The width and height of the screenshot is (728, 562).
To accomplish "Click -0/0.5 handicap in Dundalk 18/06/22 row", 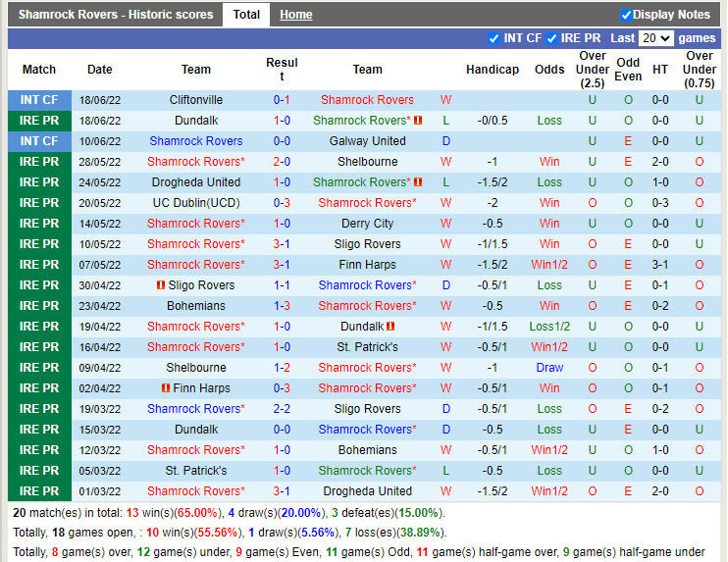I will tap(493, 121).
